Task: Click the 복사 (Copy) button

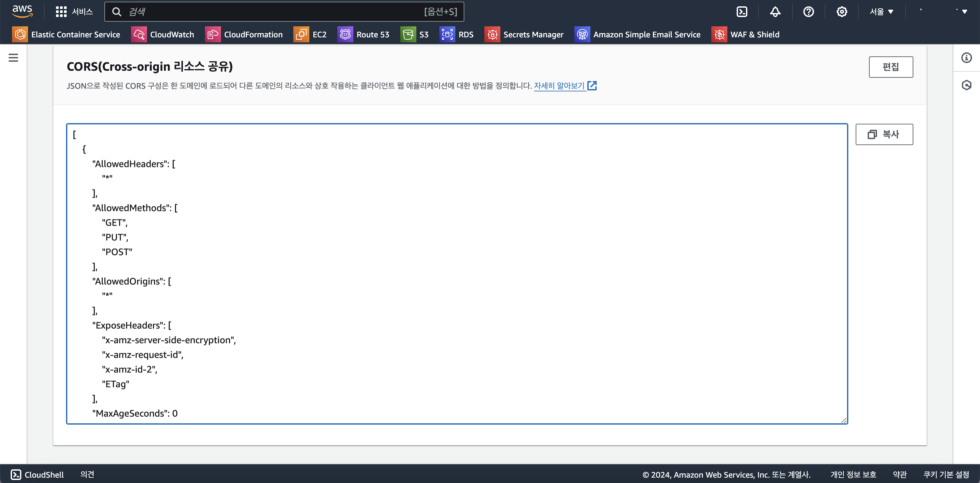Action: pos(884,134)
